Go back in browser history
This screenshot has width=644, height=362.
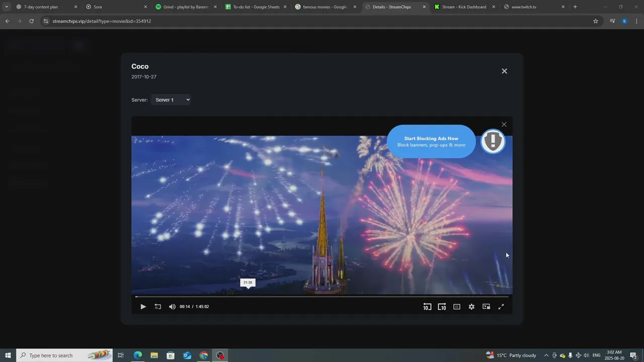[x=7, y=21]
